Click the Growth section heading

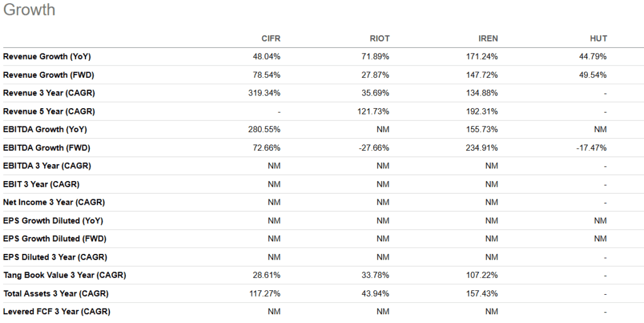(30, 10)
